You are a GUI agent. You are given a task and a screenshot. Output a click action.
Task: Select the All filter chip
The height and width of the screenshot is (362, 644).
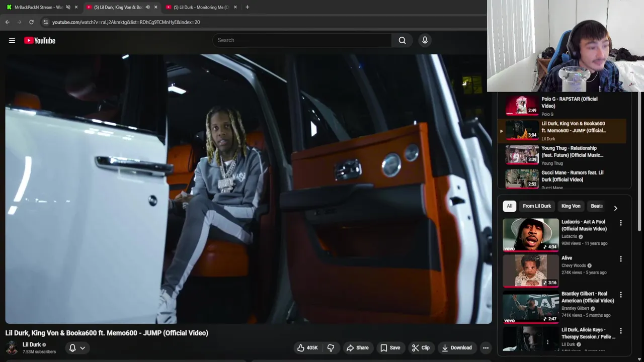click(x=509, y=206)
